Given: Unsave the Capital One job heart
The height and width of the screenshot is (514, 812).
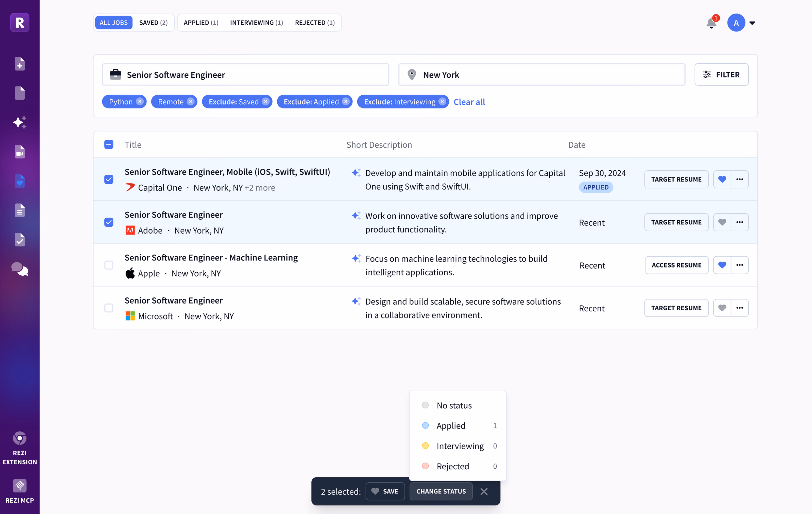Looking at the screenshot, I should coord(722,179).
